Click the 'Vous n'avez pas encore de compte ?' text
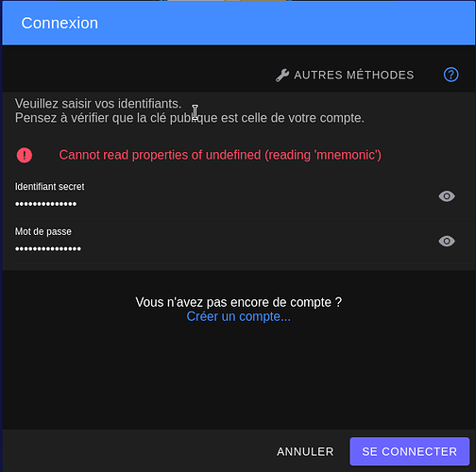The height and width of the screenshot is (472, 476). (x=238, y=302)
